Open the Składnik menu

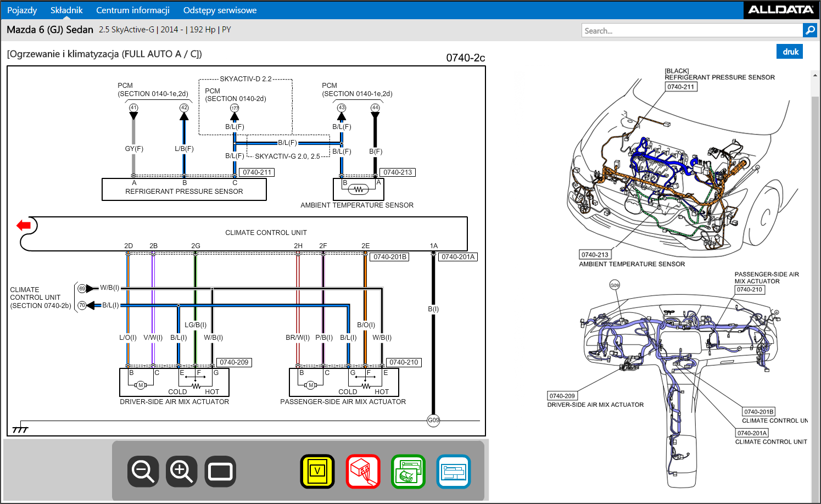click(x=66, y=10)
